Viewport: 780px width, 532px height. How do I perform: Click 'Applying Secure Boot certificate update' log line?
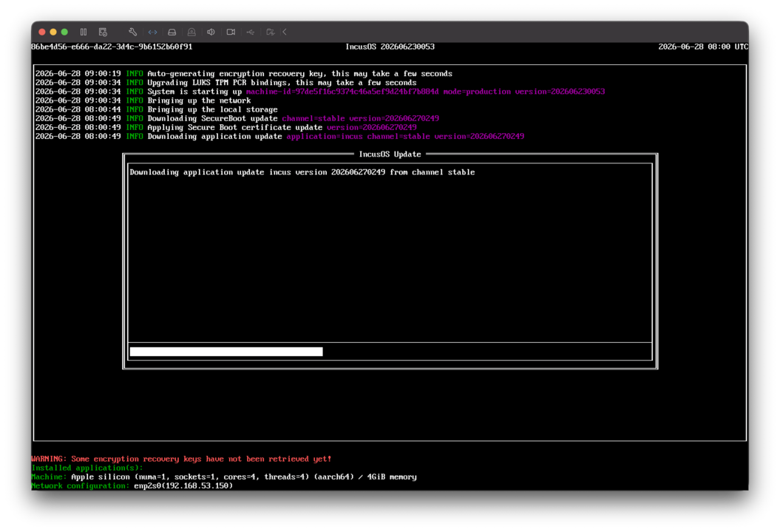[x=225, y=127]
